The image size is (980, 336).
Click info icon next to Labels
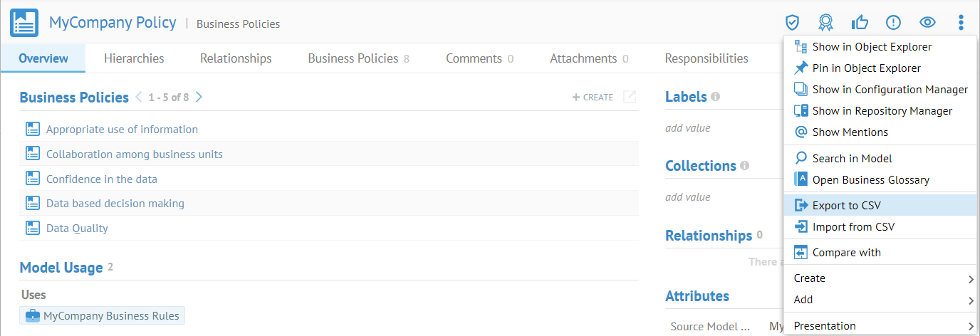click(x=715, y=97)
